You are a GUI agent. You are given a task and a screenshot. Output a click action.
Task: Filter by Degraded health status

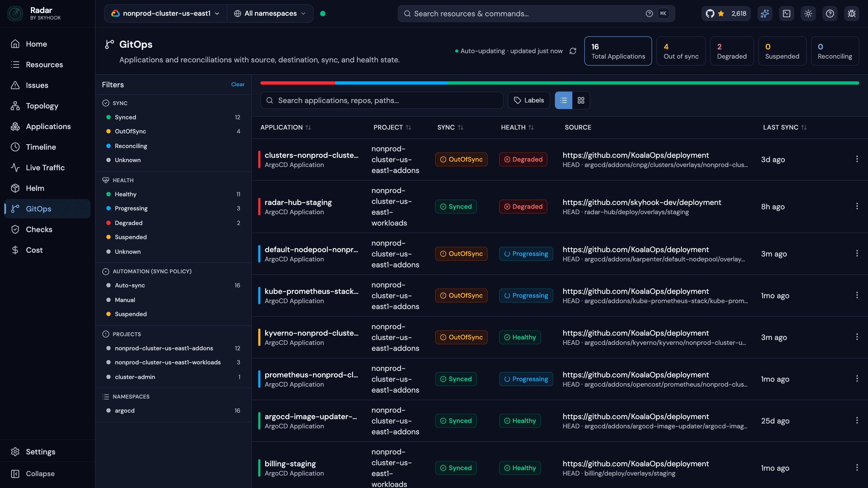pyautogui.click(x=173, y=223)
